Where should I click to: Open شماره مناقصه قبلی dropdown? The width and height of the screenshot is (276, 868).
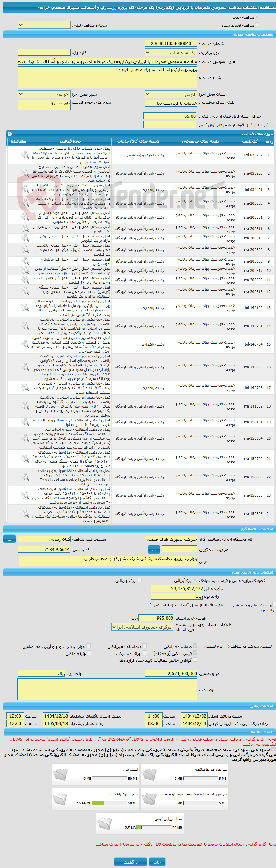tap(44, 25)
